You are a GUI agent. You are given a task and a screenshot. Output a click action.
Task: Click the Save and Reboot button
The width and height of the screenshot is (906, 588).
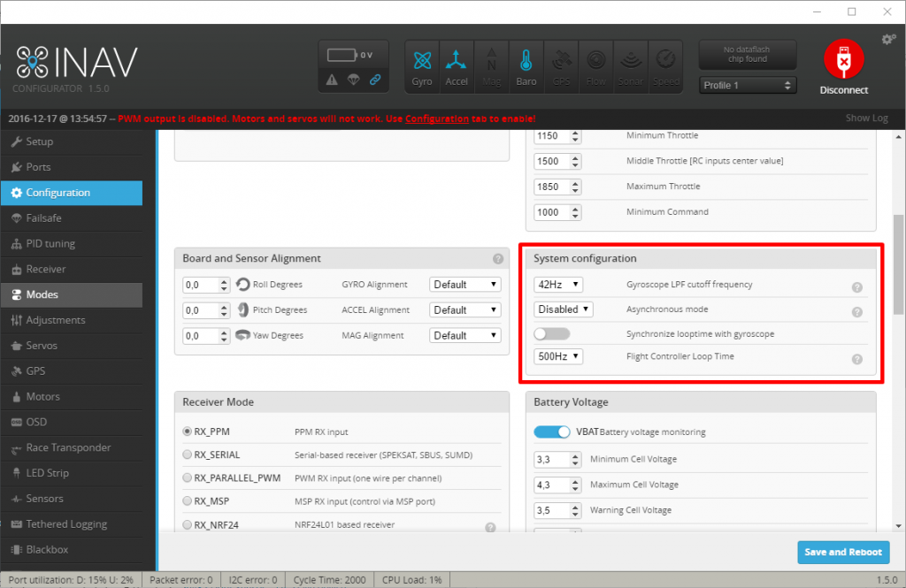tap(842, 552)
